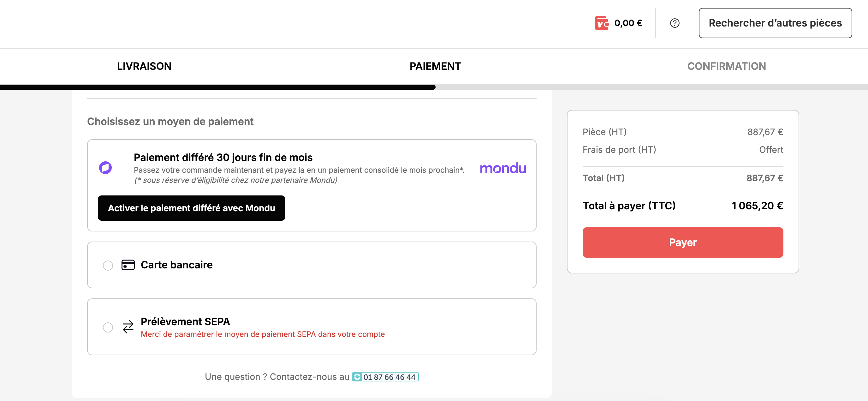
Task: Click the red Payer button
Action: pos(683,242)
